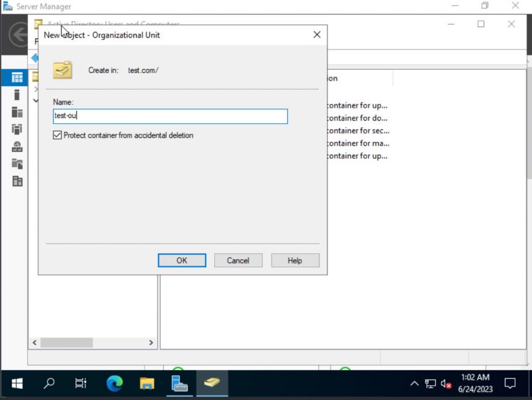Click inside the Name text field
This screenshot has height=400, width=532.
click(x=170, y=116)
